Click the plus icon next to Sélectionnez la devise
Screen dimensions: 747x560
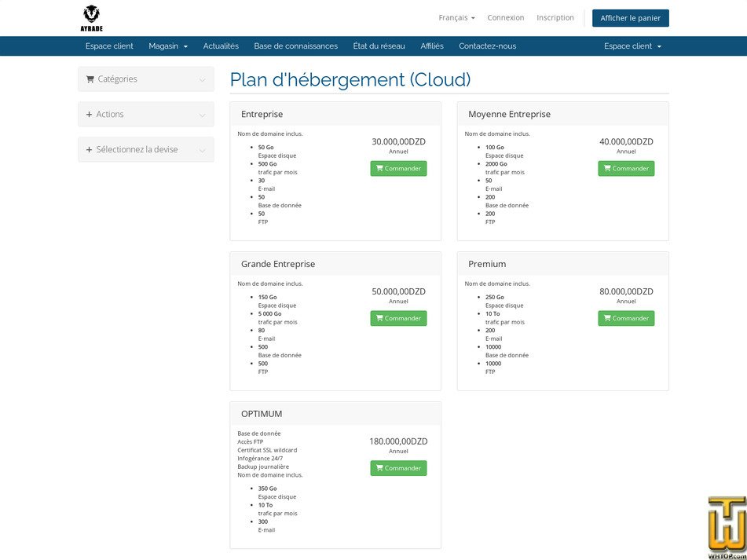(x=89, y=149)
